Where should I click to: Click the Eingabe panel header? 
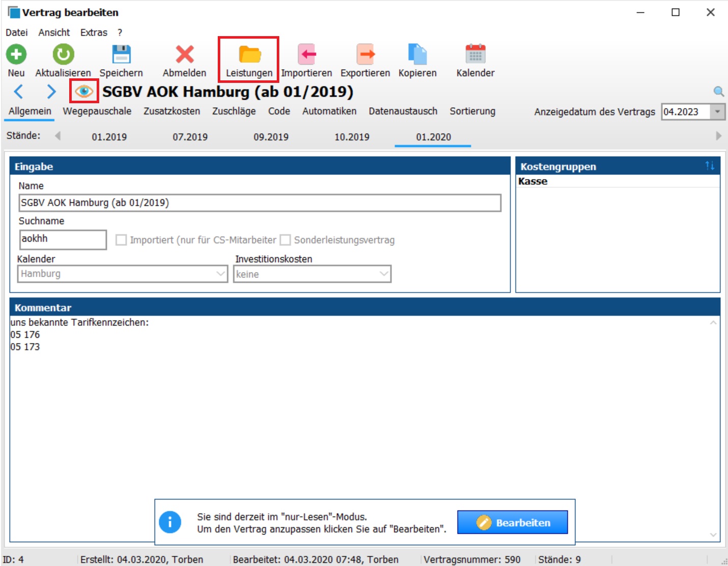point(260,166)
